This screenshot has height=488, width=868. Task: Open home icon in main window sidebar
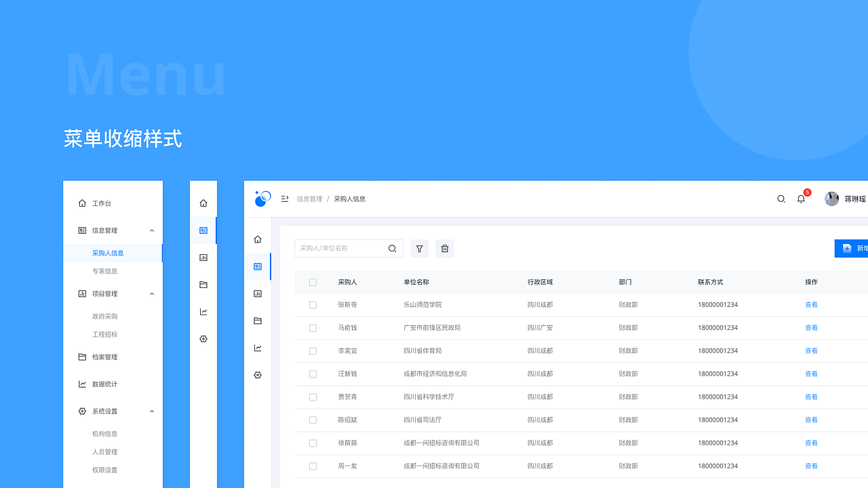(258, 239)
